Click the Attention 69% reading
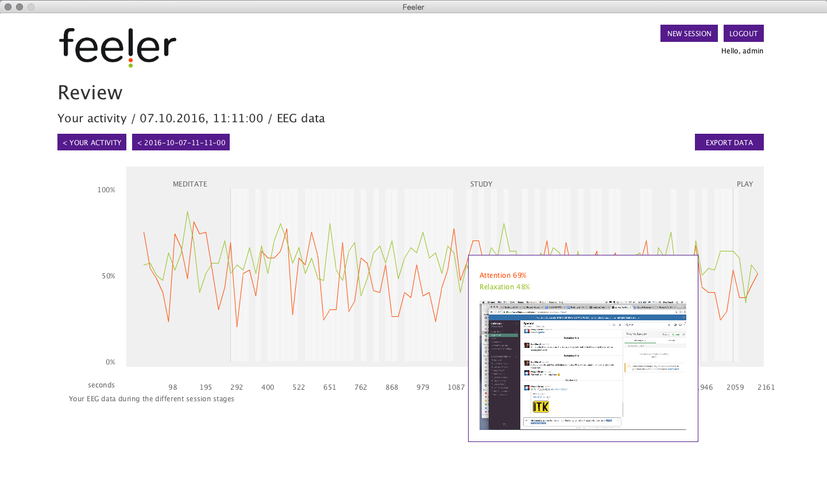 coord(503,276)
